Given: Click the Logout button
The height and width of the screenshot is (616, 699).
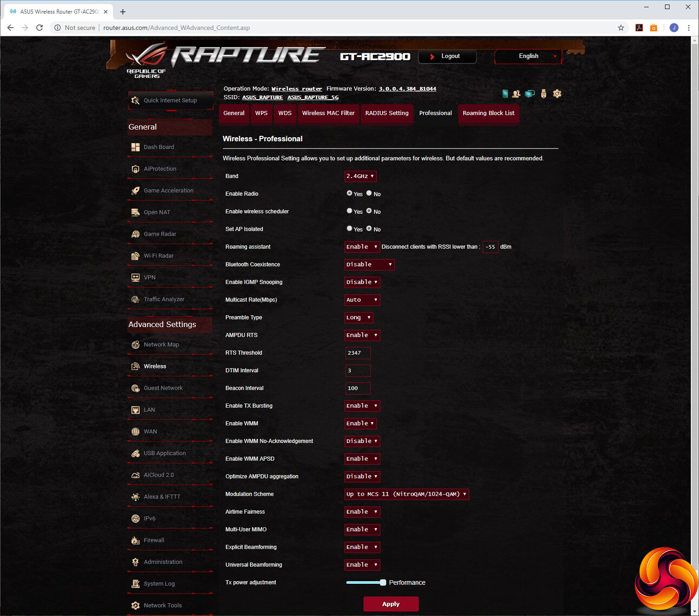Looking at the screenshot, I should 447,57.
